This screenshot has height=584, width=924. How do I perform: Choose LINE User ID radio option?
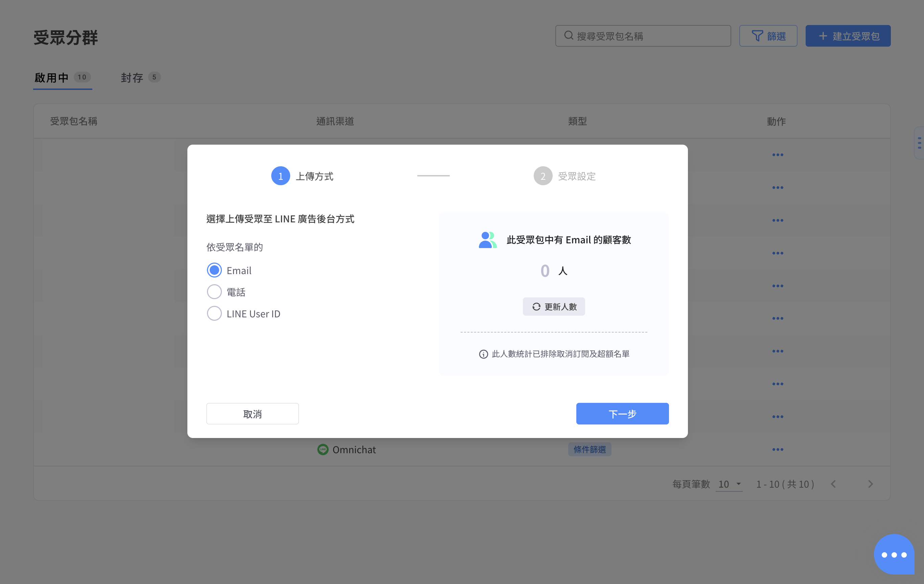tap(214, 313)
